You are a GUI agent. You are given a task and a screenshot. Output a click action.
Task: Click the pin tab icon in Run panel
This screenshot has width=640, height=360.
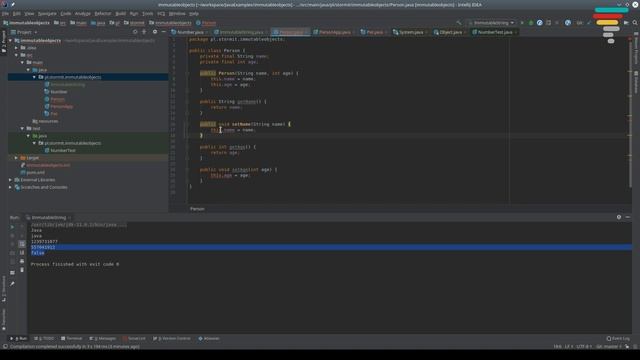[12, 284]
